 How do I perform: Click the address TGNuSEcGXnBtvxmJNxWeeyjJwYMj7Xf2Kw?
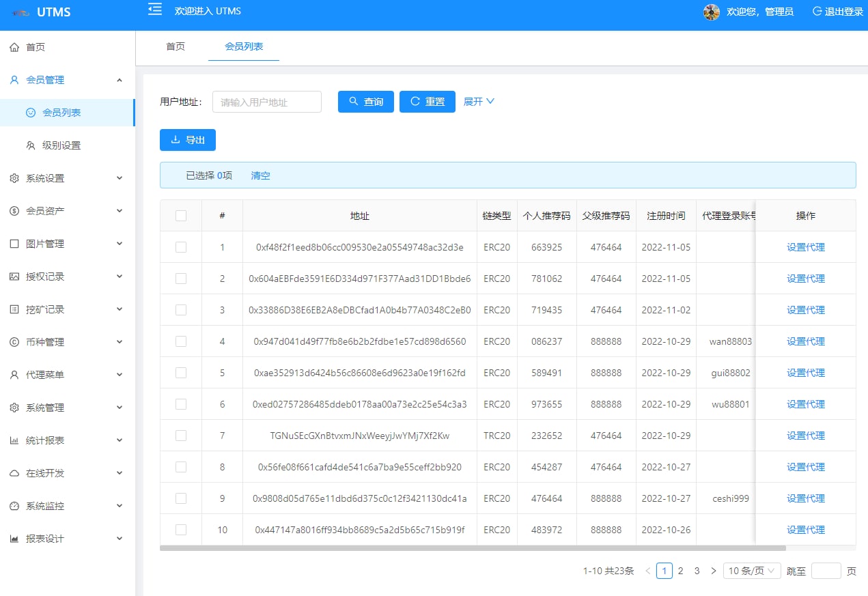(x=360, y=436)
